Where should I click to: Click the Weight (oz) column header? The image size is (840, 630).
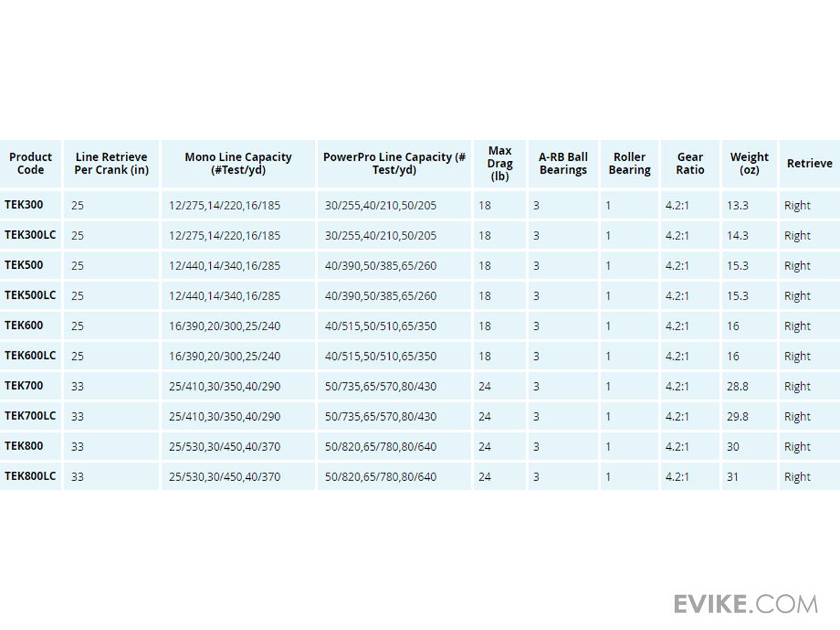point(749,164)
